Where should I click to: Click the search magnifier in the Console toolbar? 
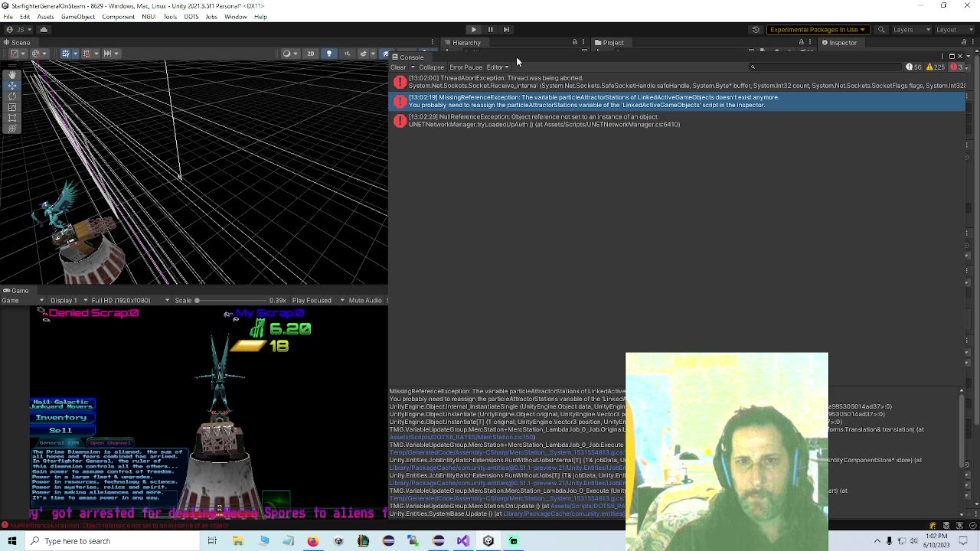[x=753, y=67]
